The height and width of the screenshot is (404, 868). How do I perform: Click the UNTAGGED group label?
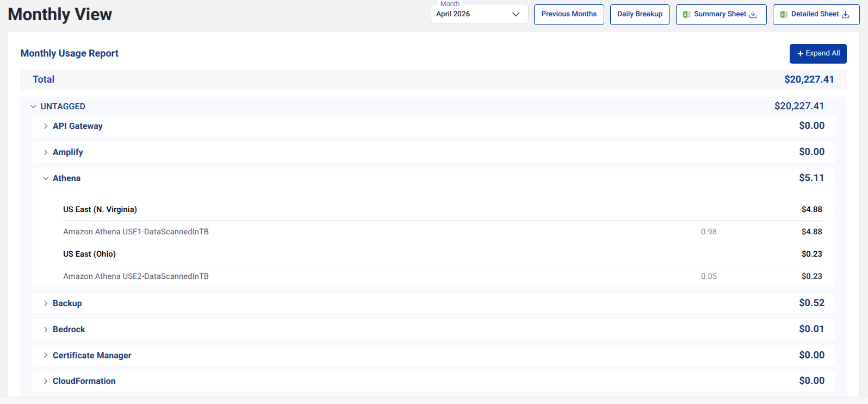tap(63, 107)
